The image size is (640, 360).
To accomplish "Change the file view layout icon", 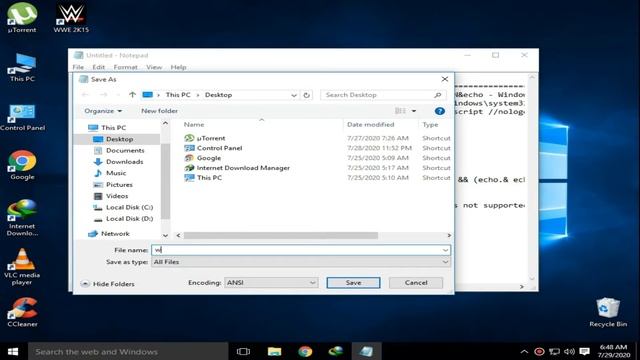I will [400, 111].
